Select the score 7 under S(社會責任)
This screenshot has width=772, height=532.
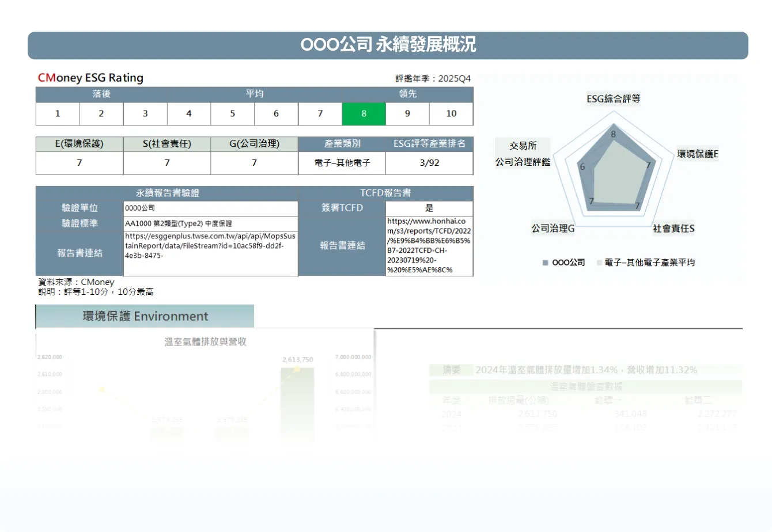coord(167,163)
